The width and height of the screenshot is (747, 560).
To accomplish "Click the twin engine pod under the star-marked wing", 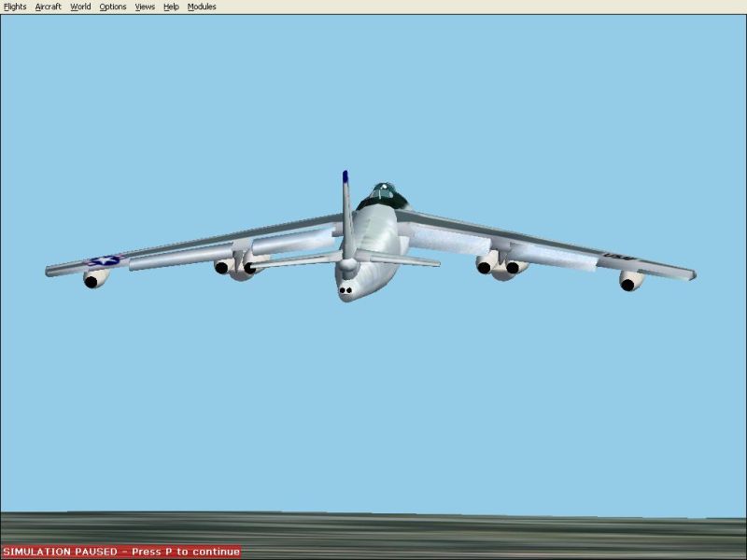I will pyautogui.click(x=236, y=268).
